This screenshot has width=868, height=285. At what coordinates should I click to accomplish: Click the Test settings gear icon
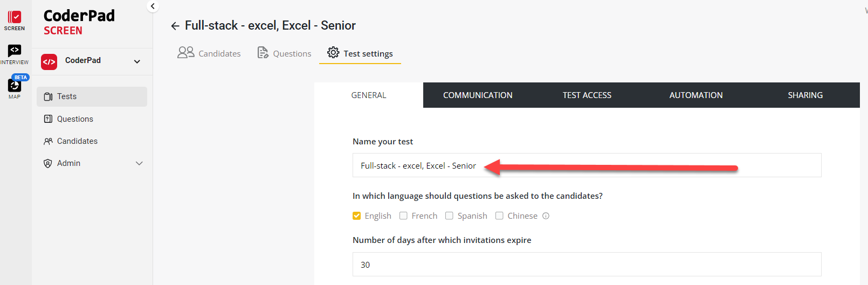pos(333,53)
